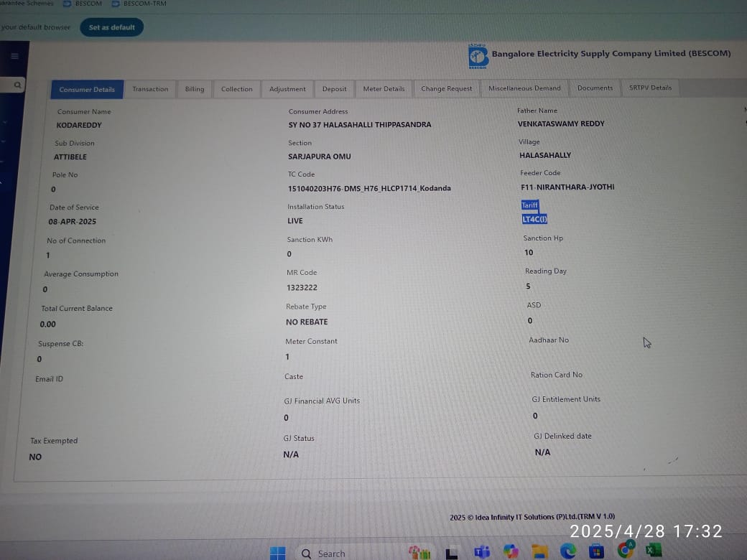This screenshot has width=747, height=560.
Task: Open the Change Request tab
Action: [446, 88]
